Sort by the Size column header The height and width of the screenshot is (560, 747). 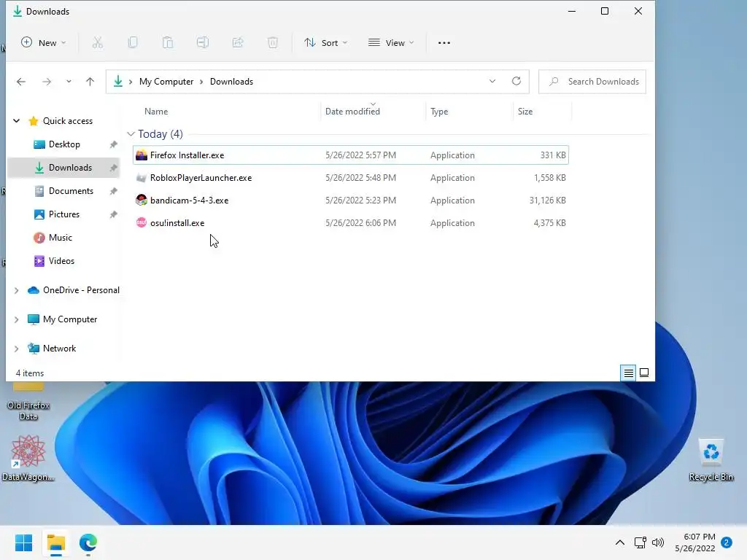point(525,112)
